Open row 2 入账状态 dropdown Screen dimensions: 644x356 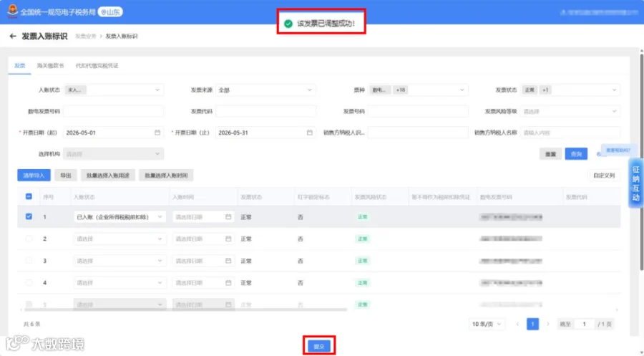(x=120, y=239)
